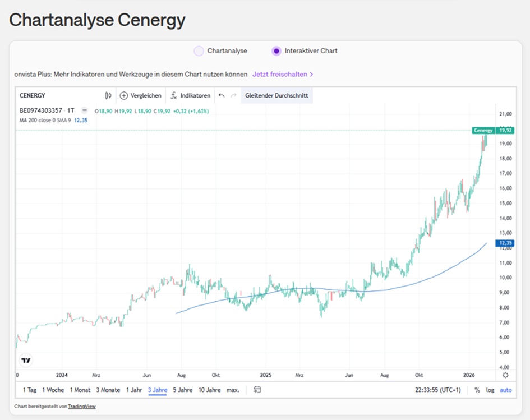Select the Chartanalyse radio button
Viewport: 530px width, 420px height.
tap(199, 51)
